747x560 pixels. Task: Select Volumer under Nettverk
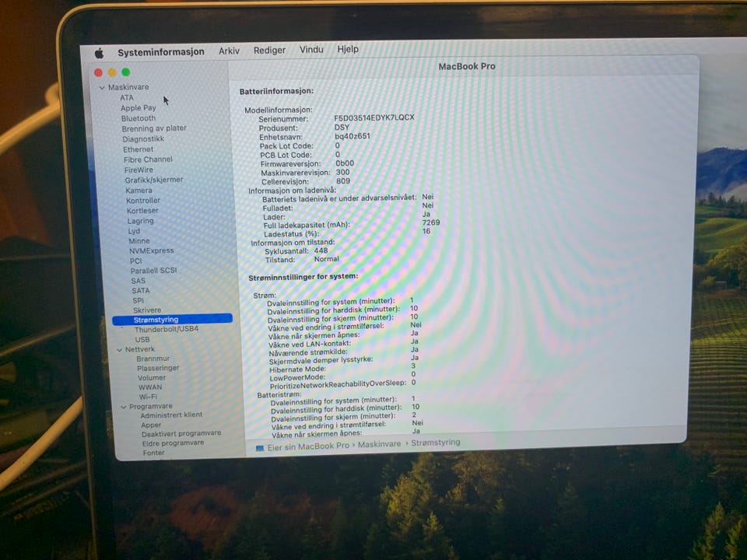(x=152, y=378)
